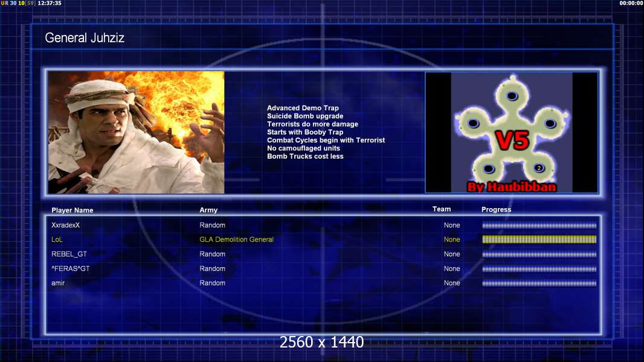644x362 pixels.
Task: Click ^FERAS^GT's loading progress bar
Action: coord(539,269)
